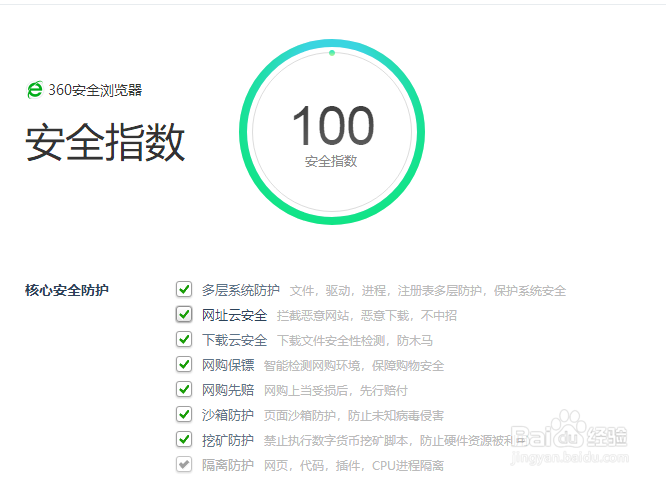Image resolution: width=666 pixels, height=481 pixels.
Task: Click description 下载文件安全性检测，防木马
Action: (355, 341)
